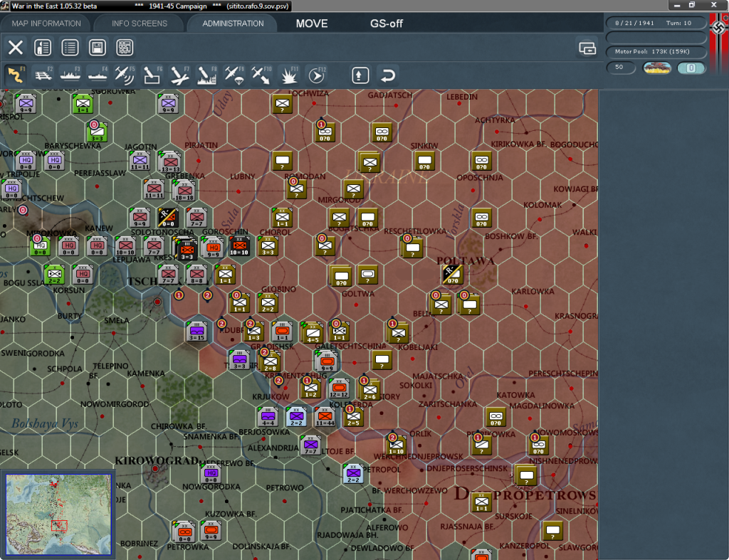Select the light blue unit labeled 2=2 near Petropol

[x=353, y=474]
